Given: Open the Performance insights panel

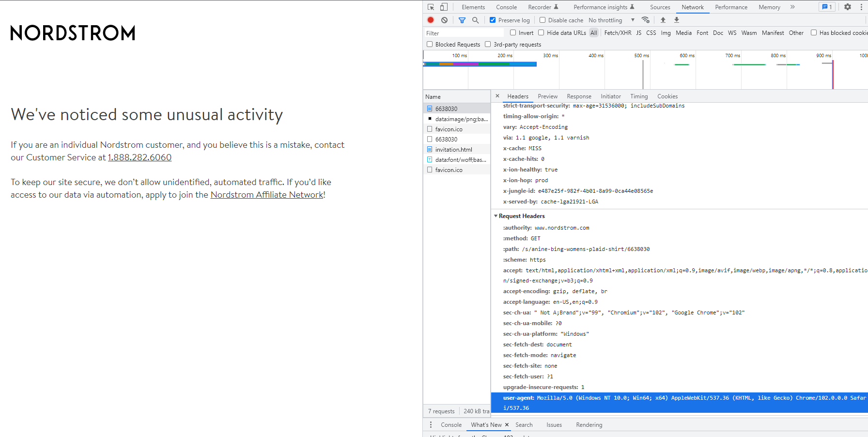Looking at the screenshot, I should coord(604,7).
